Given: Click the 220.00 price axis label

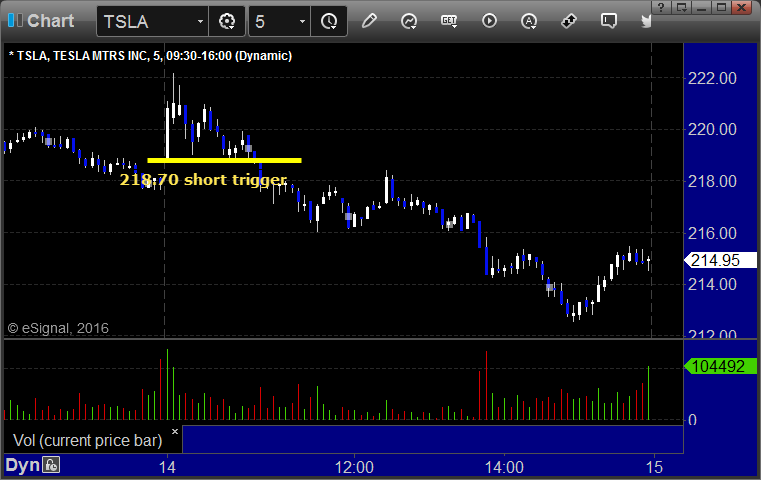Looking at the screenshot, I should [x=712, y=130].
